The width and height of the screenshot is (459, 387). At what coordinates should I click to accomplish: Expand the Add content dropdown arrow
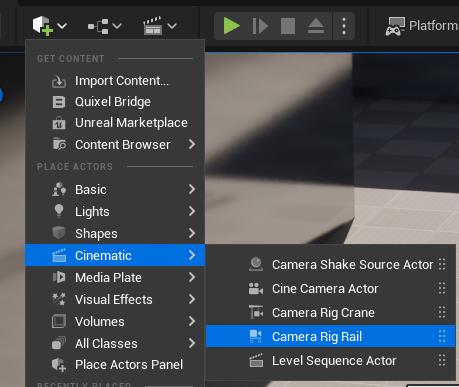point(62,26)
